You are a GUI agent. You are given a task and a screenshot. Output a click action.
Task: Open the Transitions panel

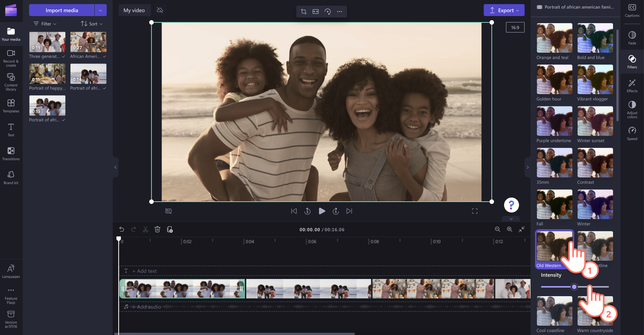pyautogui.click(x=11, y=153)
